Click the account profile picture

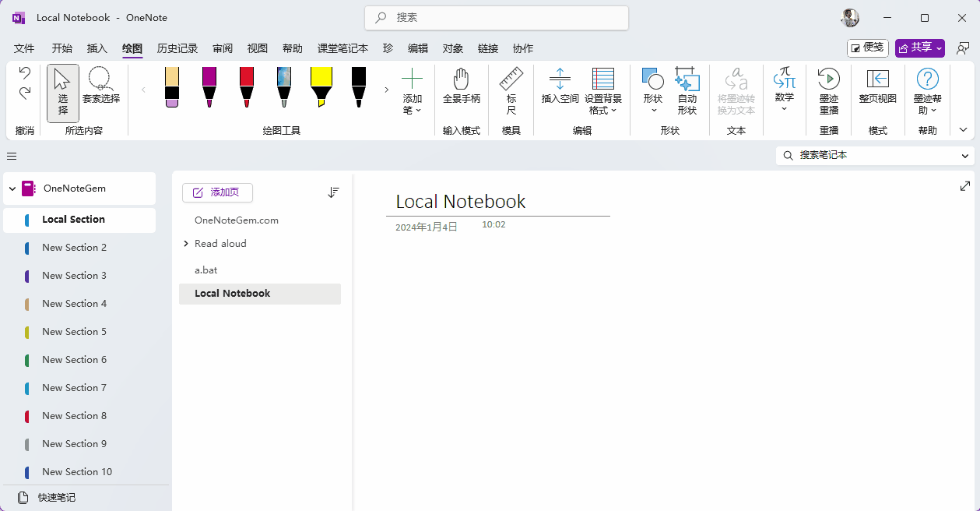[x=850, y=17]
